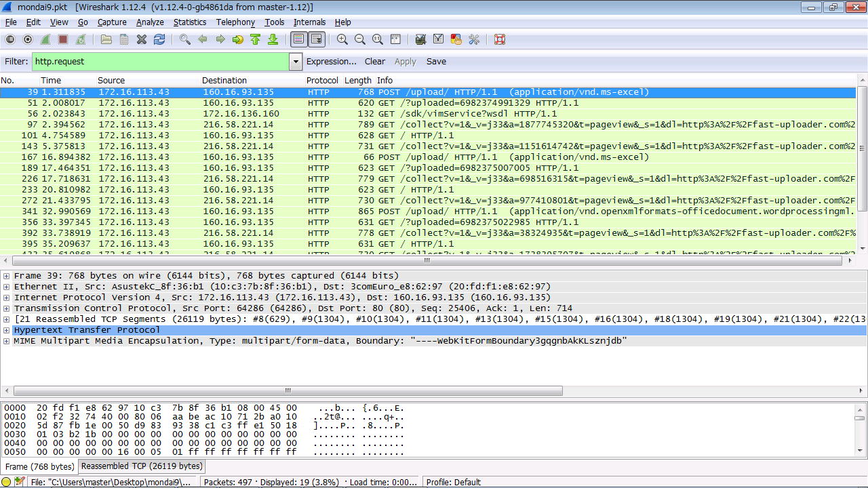Reset zoom to normal size
The image size is (868, 488).
[x=378, y=39]
